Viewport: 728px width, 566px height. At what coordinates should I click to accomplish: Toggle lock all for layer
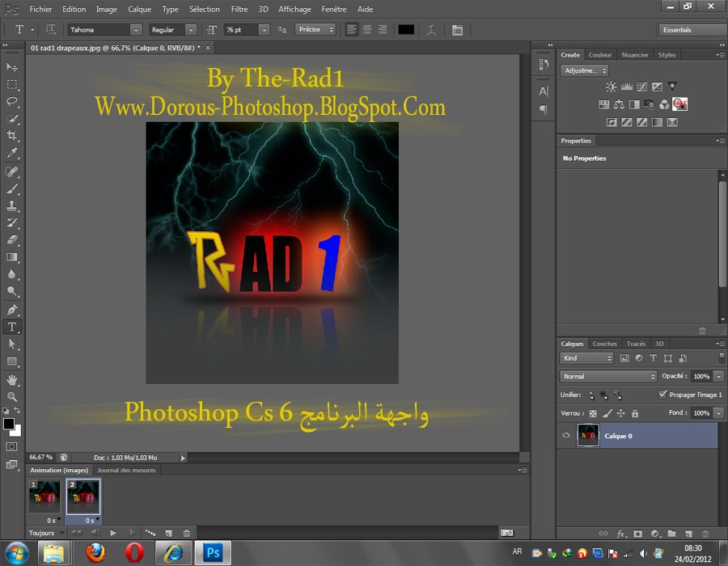(635, 413)
